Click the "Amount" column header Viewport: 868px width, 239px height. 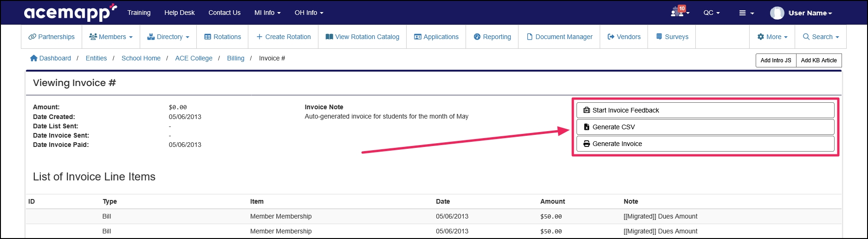click(x=552, y=201)
